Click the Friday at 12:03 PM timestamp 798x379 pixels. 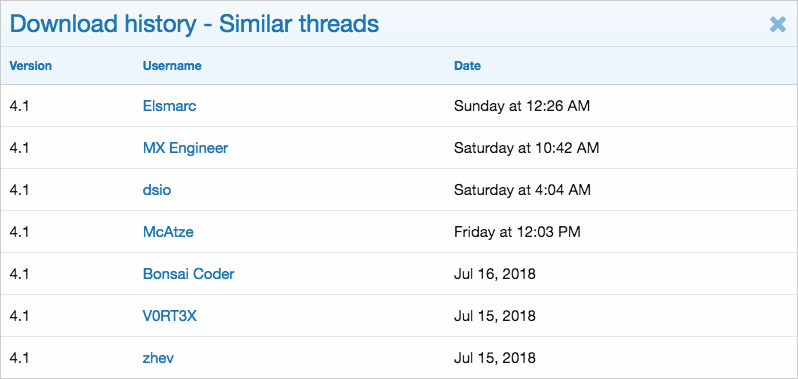click(x=517, y=232)
